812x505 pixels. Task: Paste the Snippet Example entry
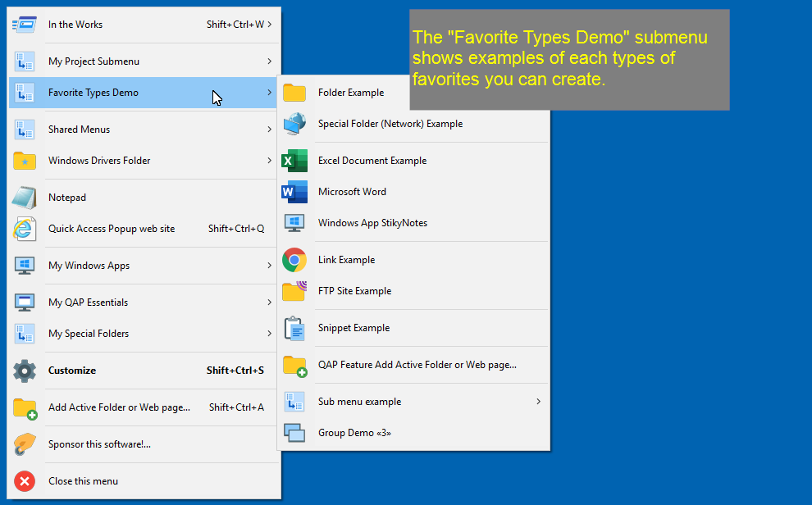tap(413, 328)
